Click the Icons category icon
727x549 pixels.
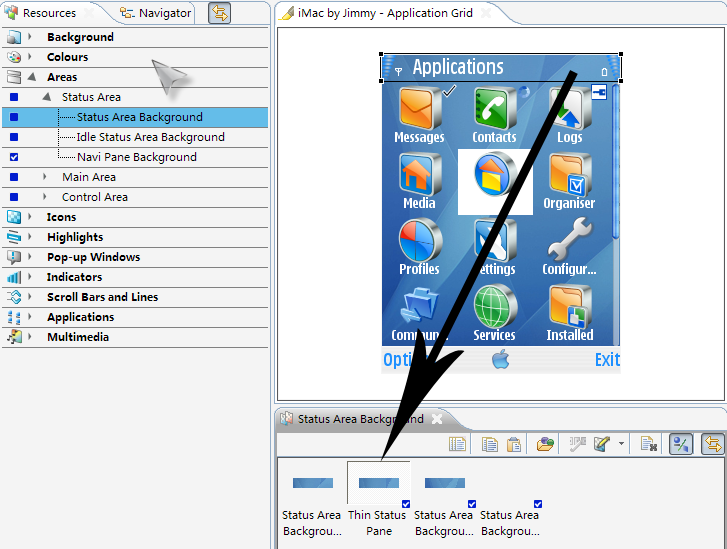click(x=14, y=217)
